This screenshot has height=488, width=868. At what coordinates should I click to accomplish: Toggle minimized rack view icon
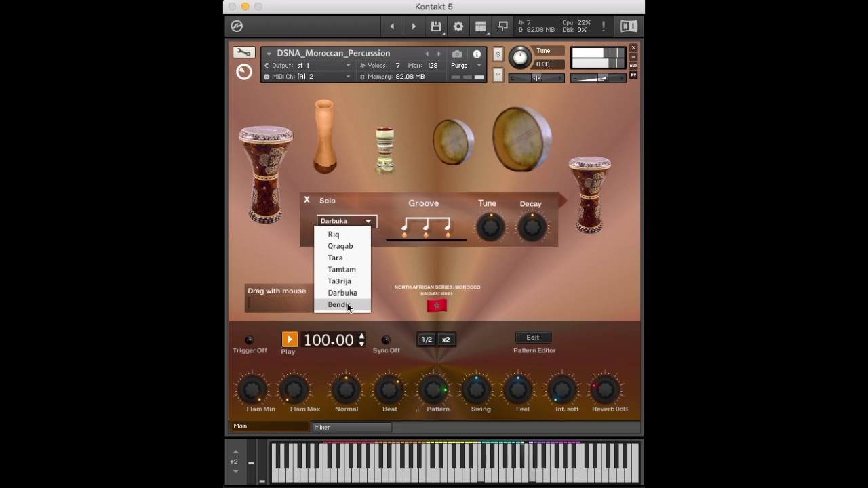(502, 26)
